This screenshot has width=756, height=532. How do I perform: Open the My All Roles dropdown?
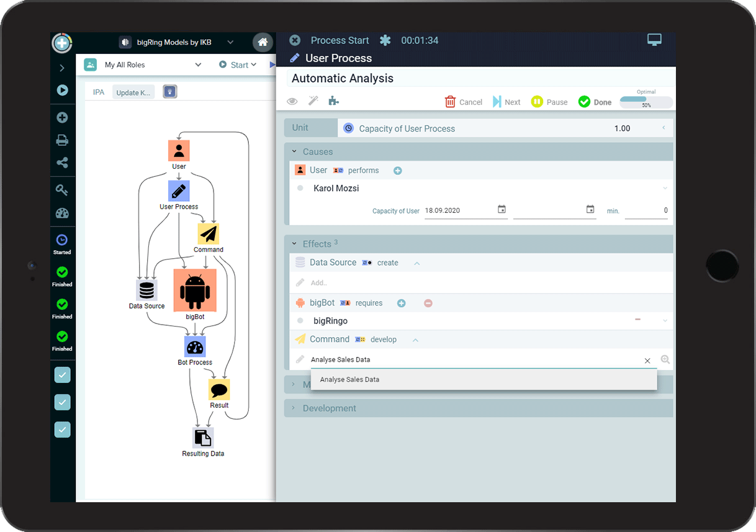[198, 65]
